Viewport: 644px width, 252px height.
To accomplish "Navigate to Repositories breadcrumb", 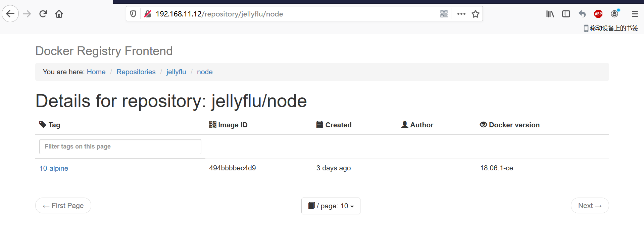I will (136, 72).
